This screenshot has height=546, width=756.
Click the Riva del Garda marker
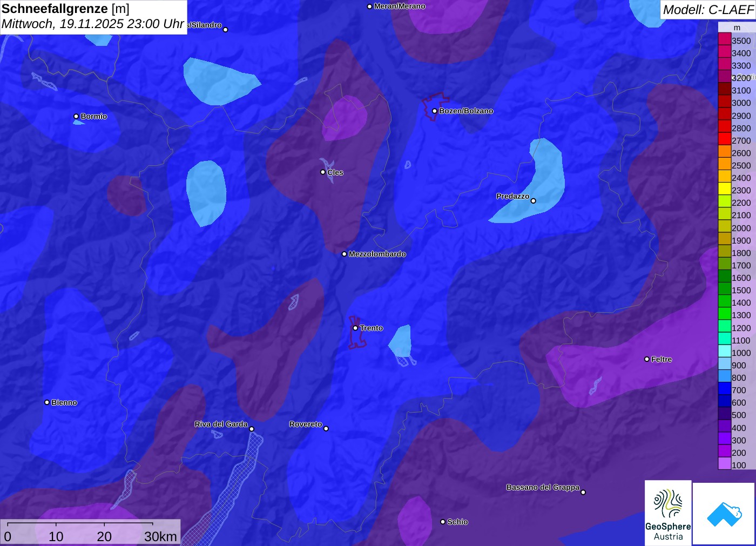(252, 429)
